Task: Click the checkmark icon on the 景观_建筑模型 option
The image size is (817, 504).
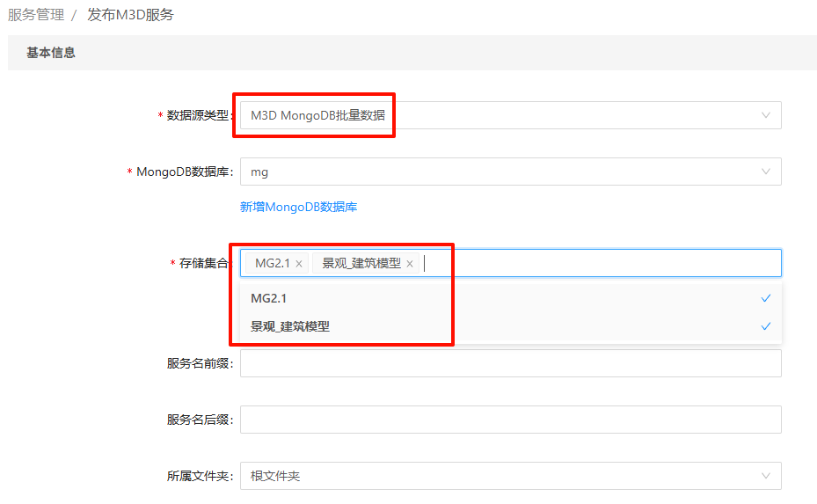Action: (765, 326)
